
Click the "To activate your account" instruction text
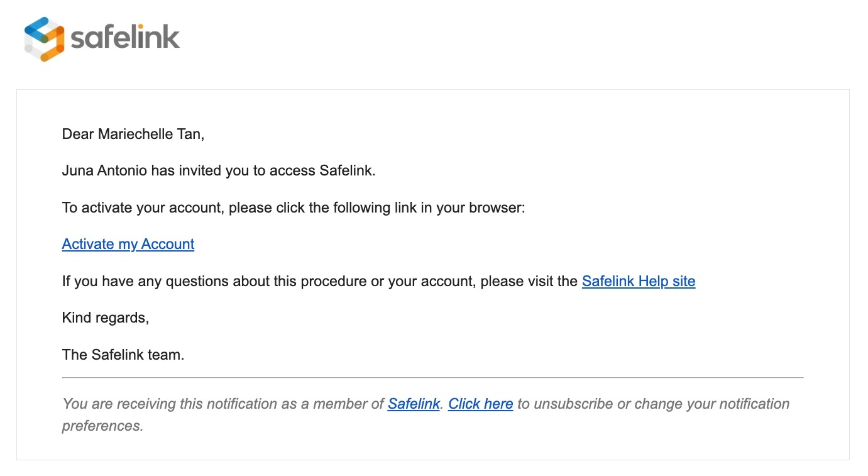[x=143, y=208]
